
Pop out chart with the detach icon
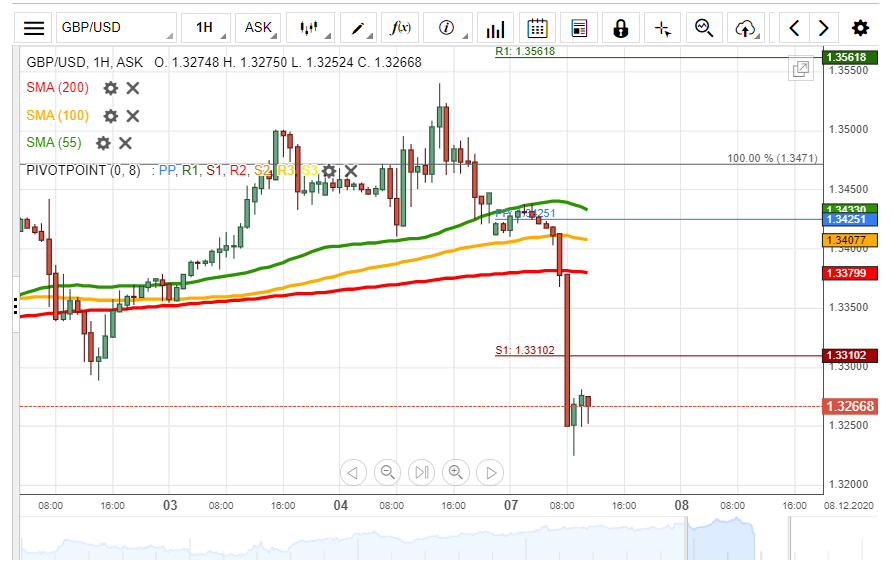click(x=801, y=69)
